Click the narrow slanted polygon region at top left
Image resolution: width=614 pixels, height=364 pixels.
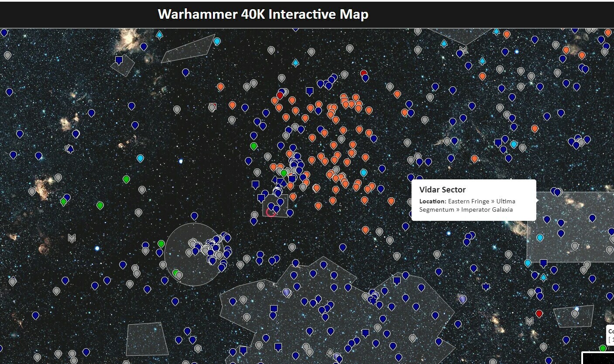click(188, 49)
